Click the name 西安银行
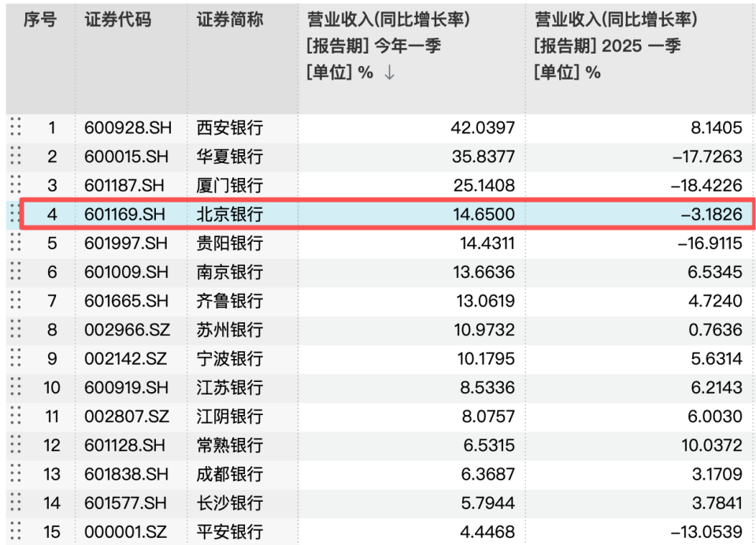Image resolution: width=756 pixels, height=545 pixels. pos(230,128)
